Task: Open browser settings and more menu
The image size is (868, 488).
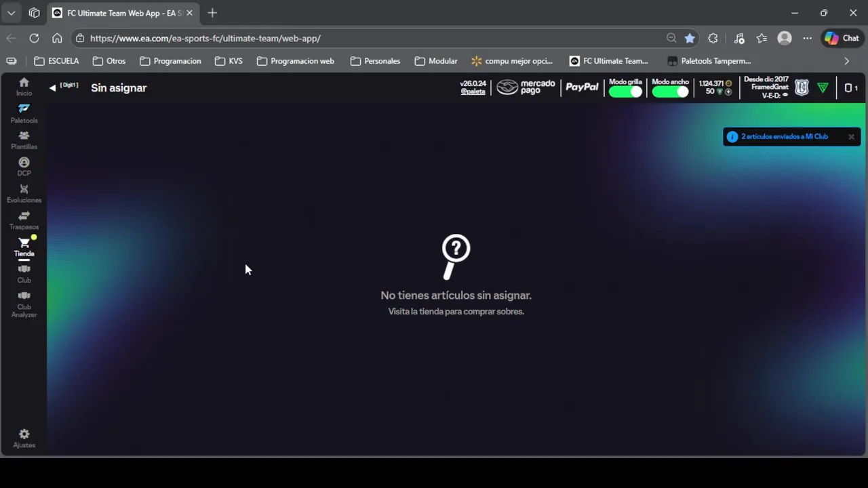Action: click(x=807, y=39)
